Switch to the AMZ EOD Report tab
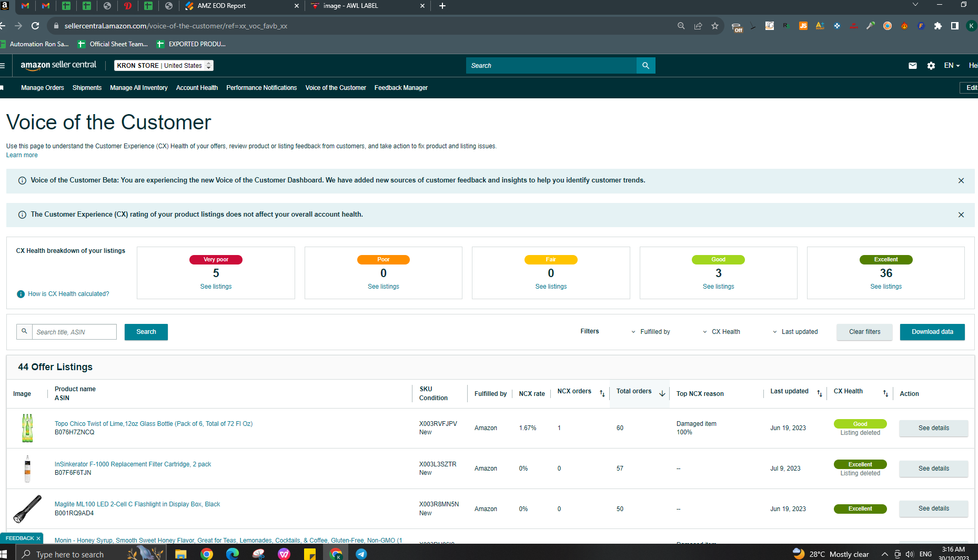The width and height of the screenshot is (978, 560). tap(242, 6)
